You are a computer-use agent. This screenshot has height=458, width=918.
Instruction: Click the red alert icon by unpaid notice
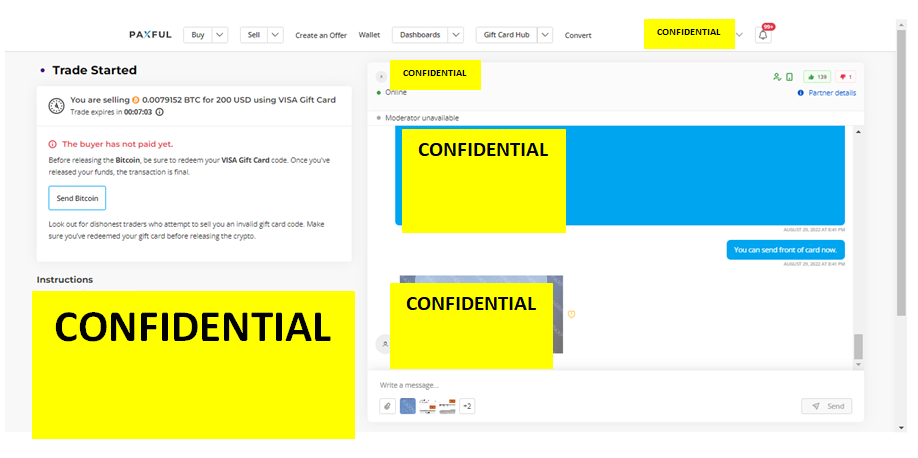pos(53,144)
